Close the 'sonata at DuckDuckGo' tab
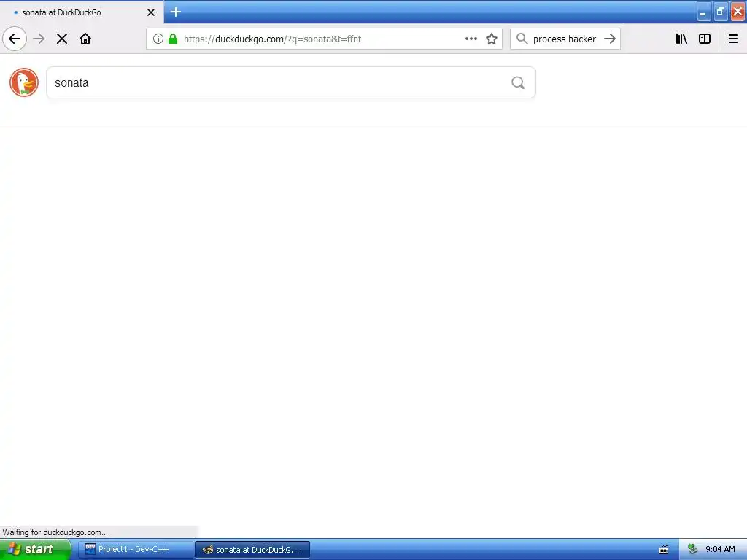Viewport: 747px width, 560px height. tap(151, 12)
